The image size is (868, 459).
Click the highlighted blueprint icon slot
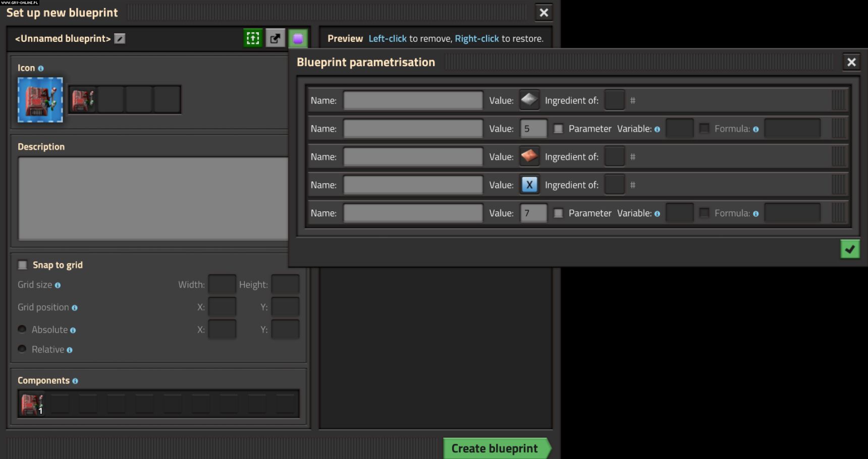[x=40, y=100]
